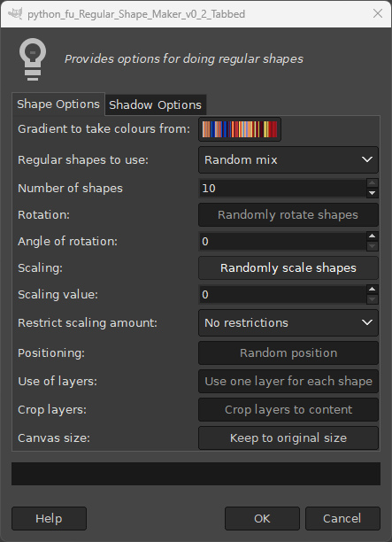The height and width of the screenshot is (542, 392).
Task: Click the 'Rotation:' label
Action: coord(44,214)
